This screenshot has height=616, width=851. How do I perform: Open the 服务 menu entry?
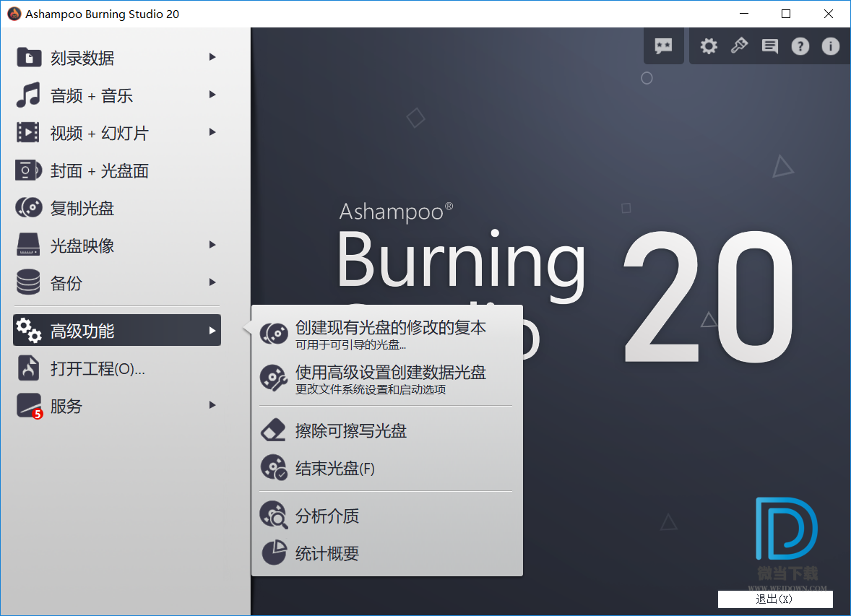(x=117, y=406)
